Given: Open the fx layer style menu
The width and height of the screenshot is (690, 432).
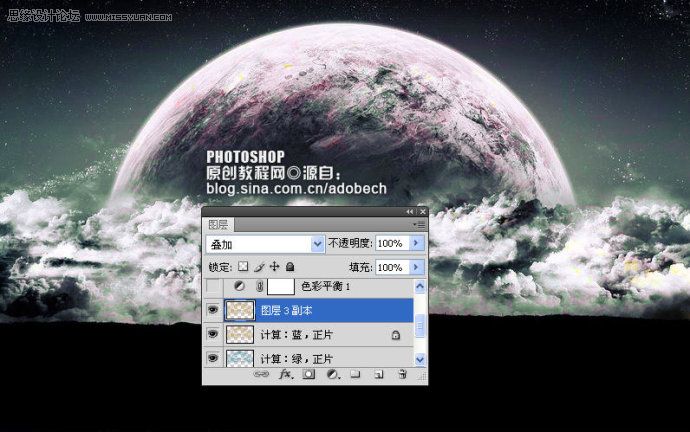Looking at the screenshot, I should coord(286,374).
